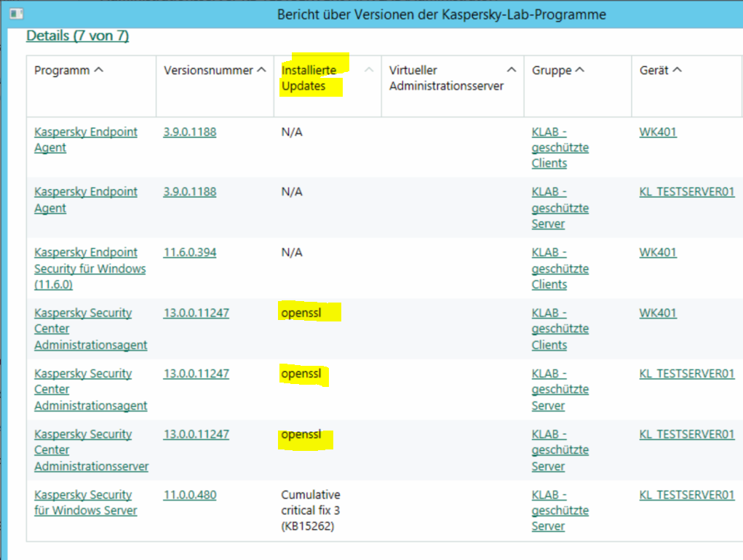
Task: Sort by Gruppe column arrow
Action: (x=579, y=70)
